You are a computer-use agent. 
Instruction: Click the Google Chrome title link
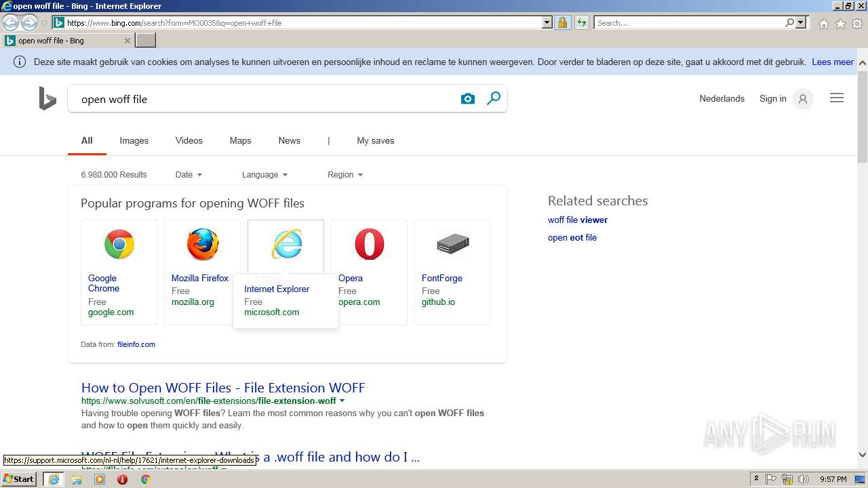click(x=104, y=283)
